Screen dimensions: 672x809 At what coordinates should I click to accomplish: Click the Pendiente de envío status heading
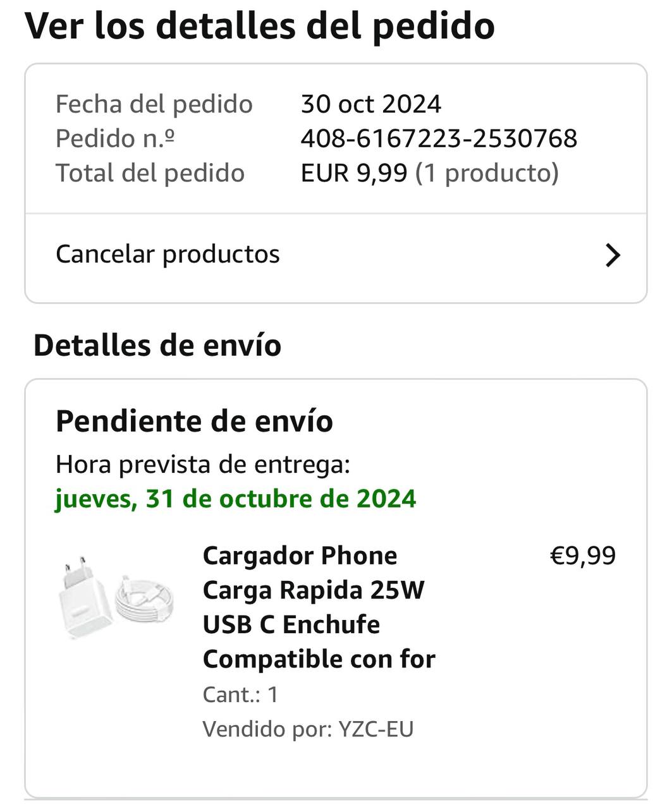click(x=194, y=421)
